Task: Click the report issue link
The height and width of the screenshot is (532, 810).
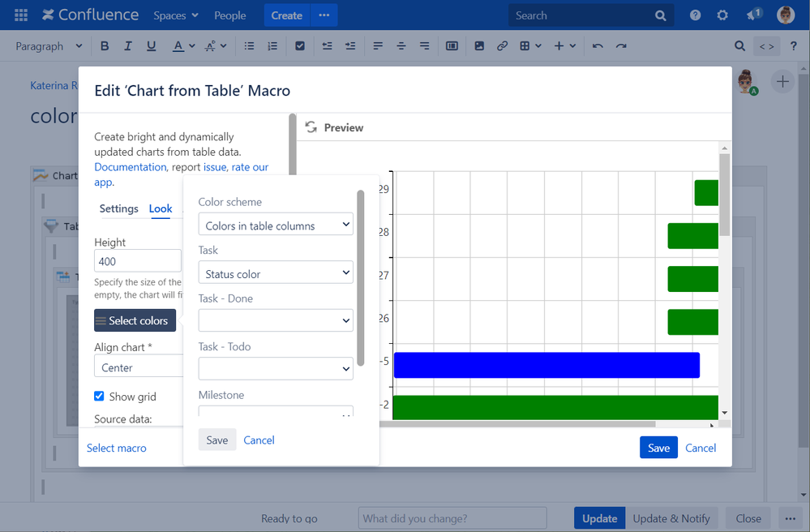Action: [215, 167]
